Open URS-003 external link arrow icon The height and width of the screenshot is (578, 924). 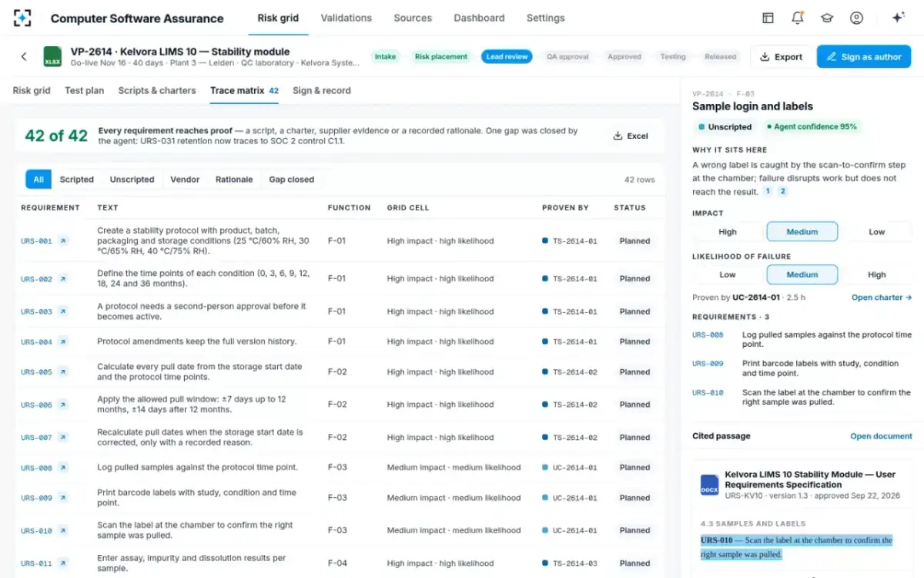click(x=63, y=312)
